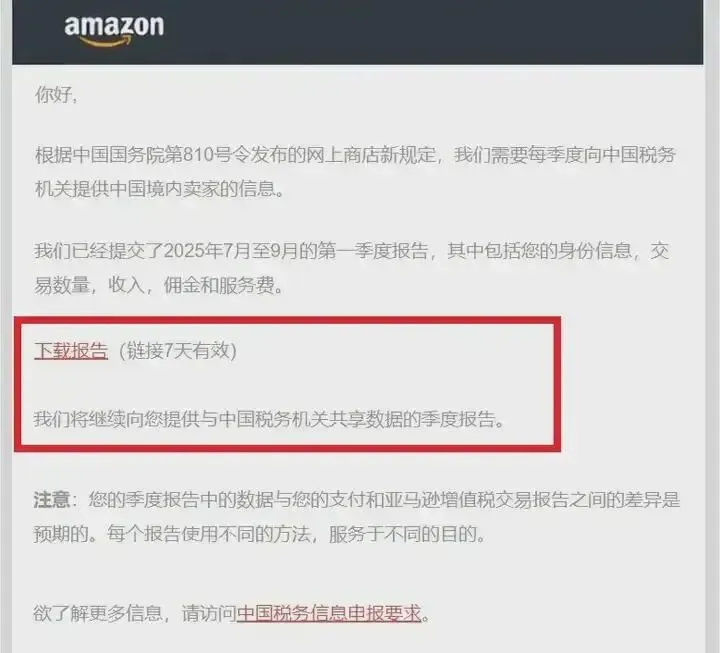Click the Amazon logo in header
This screenshot has width=720, height=653.
(x=114, y=30)
